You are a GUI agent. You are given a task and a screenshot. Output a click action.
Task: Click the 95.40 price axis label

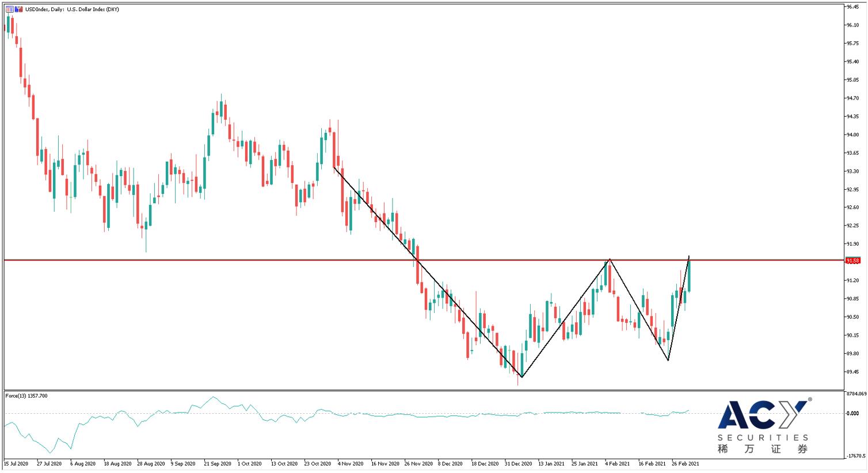(x=853, y=62)
